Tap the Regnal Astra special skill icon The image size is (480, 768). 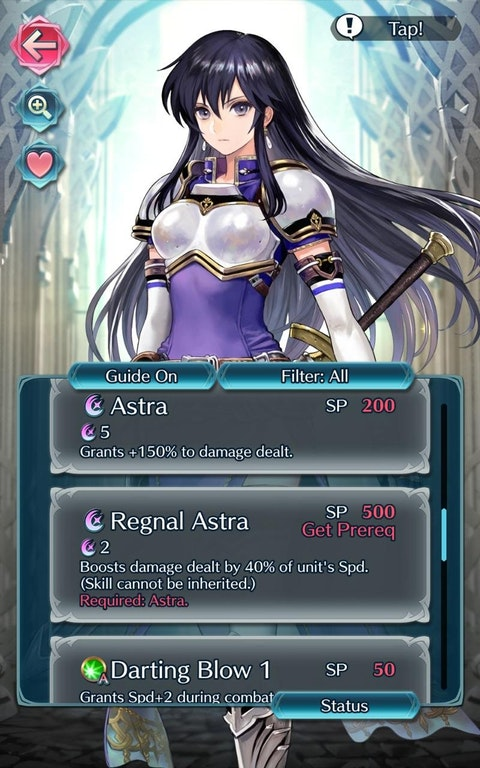95,521
